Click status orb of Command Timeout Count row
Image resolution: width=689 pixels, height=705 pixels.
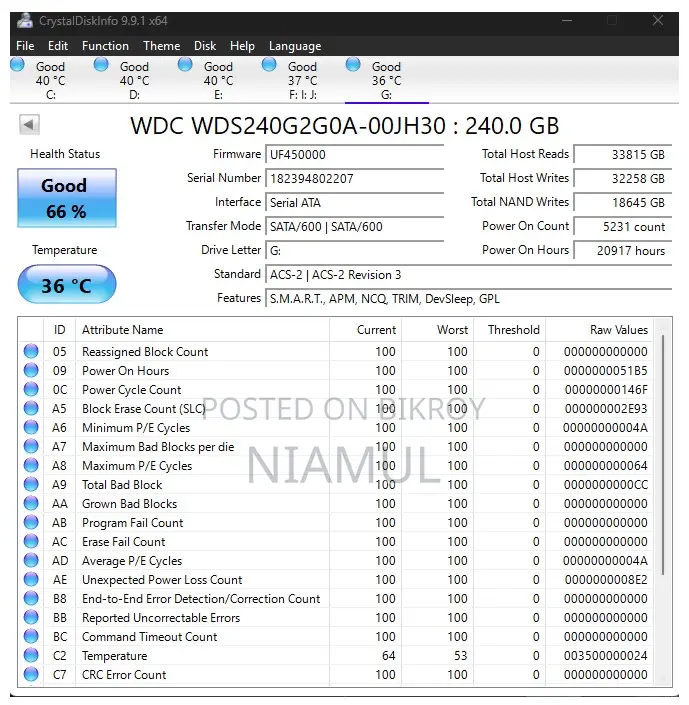tap(31, 636)
